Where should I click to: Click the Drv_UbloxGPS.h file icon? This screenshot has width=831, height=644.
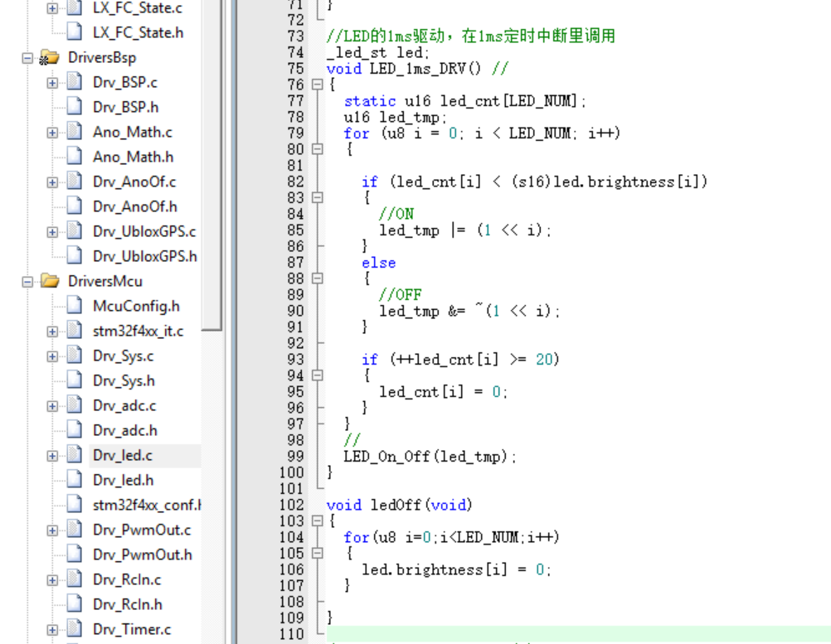tap(75, 256)
